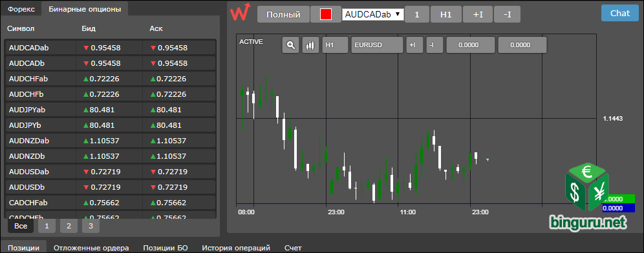Click the Символ column header
The height and width of the screenshot is (253, 644).
(x=21, y=28)
